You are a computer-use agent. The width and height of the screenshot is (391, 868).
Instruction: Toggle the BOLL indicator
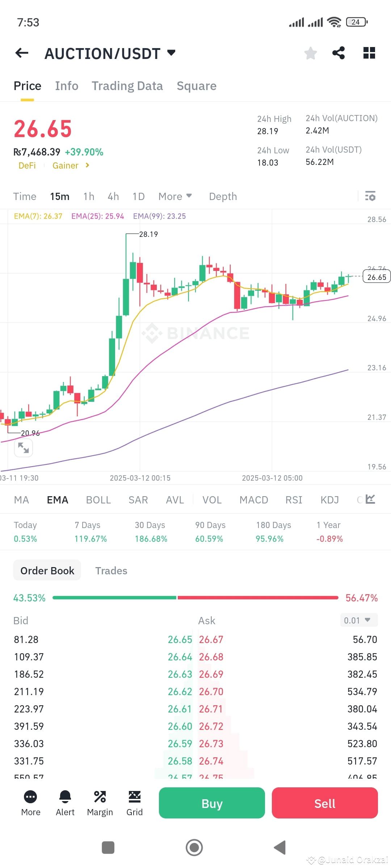98,499
